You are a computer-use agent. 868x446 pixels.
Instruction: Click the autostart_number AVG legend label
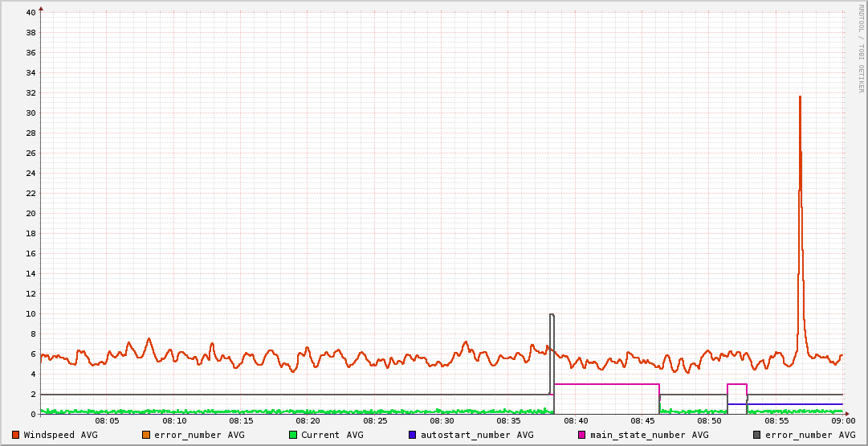click(x=477, y=435)
